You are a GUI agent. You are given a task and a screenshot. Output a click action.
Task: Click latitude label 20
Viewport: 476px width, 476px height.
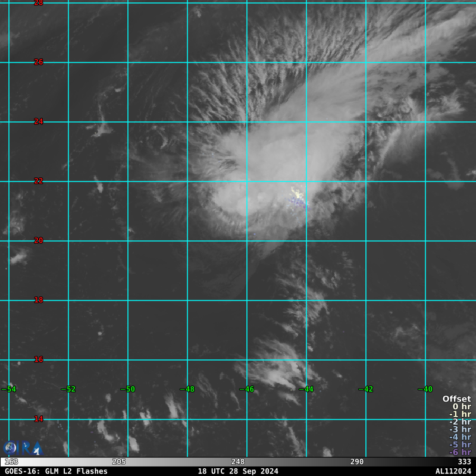[39, 240]
